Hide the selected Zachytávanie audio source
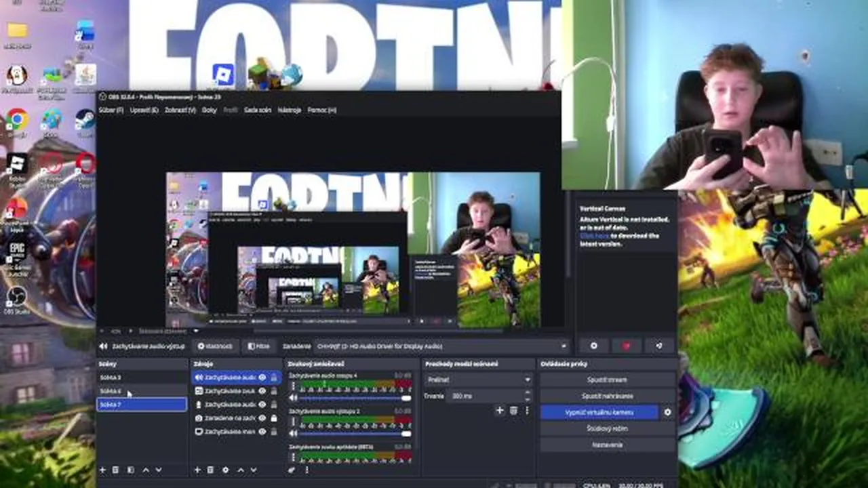The width and height of the screenshot is (868, 488). [x=262, y=378]
